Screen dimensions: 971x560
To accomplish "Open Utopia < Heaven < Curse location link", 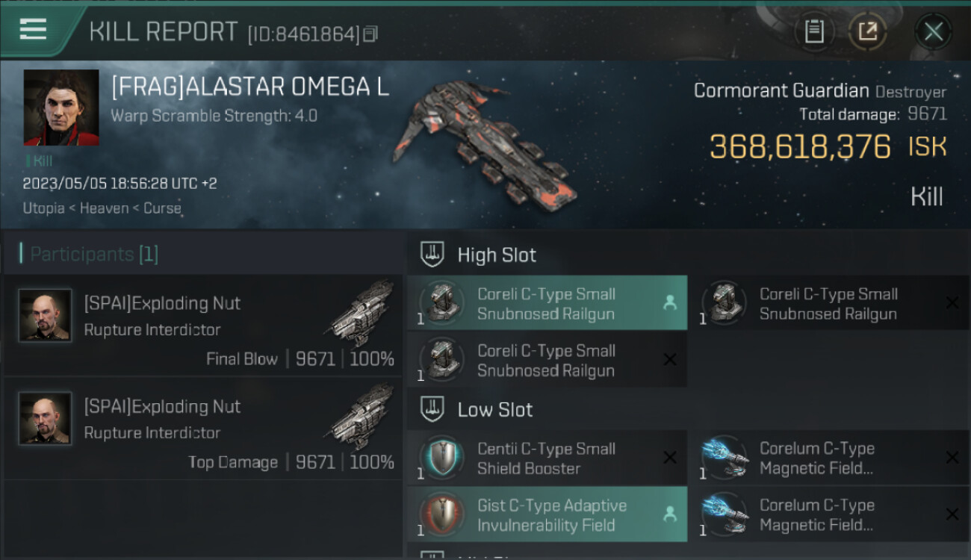I will pos(102,208).
